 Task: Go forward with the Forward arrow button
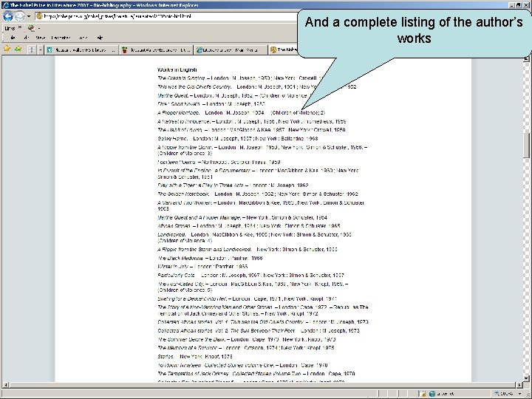click(x=20, y=16)
